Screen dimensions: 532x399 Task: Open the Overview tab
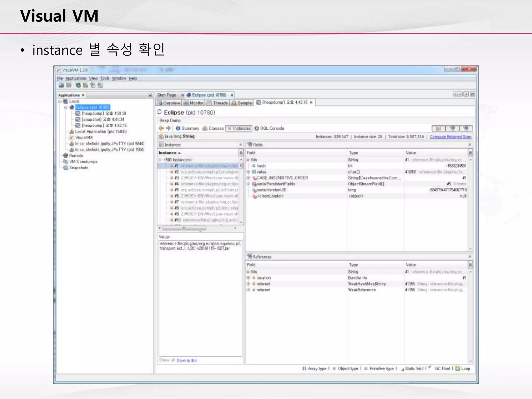[x=169, y=103]
